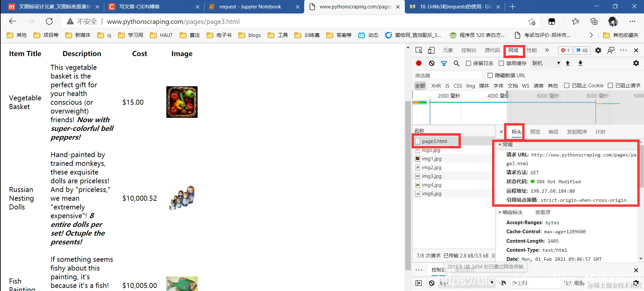Toggle device emulation in DevTools
The width and height of the screenshot is (644, 291).
(x=431, y=50)
